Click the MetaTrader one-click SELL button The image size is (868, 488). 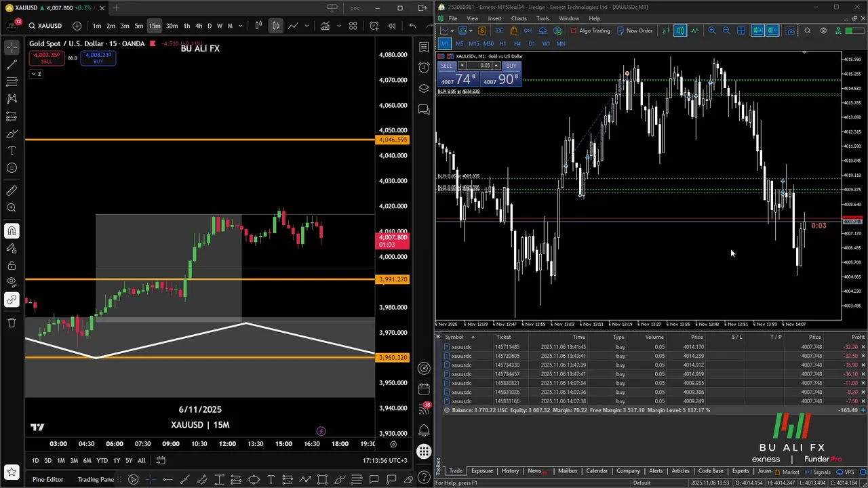[446, 66]
